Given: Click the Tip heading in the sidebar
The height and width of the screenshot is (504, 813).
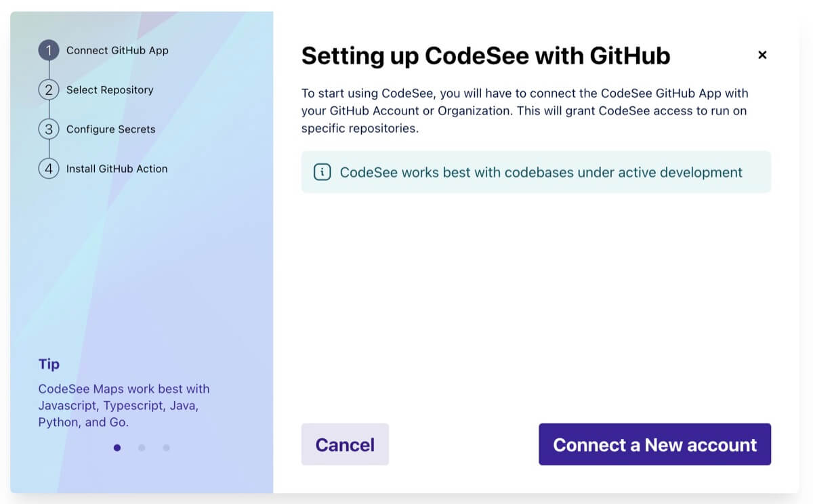Looking at the screenshot, I should pos(49,364).
